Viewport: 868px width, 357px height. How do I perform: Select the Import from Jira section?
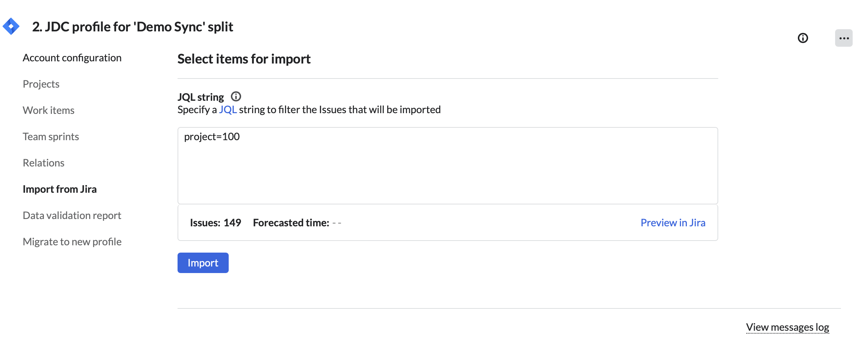click(60, 189)
